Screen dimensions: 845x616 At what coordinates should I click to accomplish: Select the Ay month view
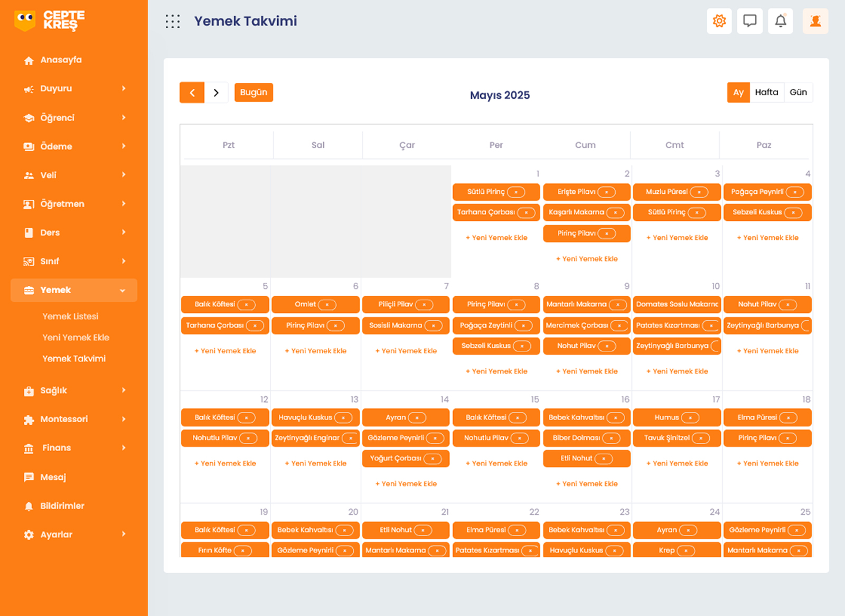738,92
